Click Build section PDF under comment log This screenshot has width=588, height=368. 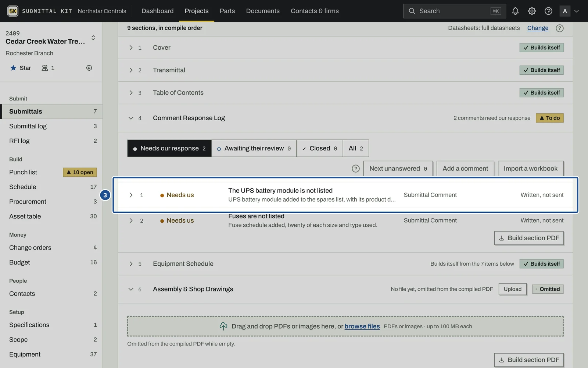529,238
